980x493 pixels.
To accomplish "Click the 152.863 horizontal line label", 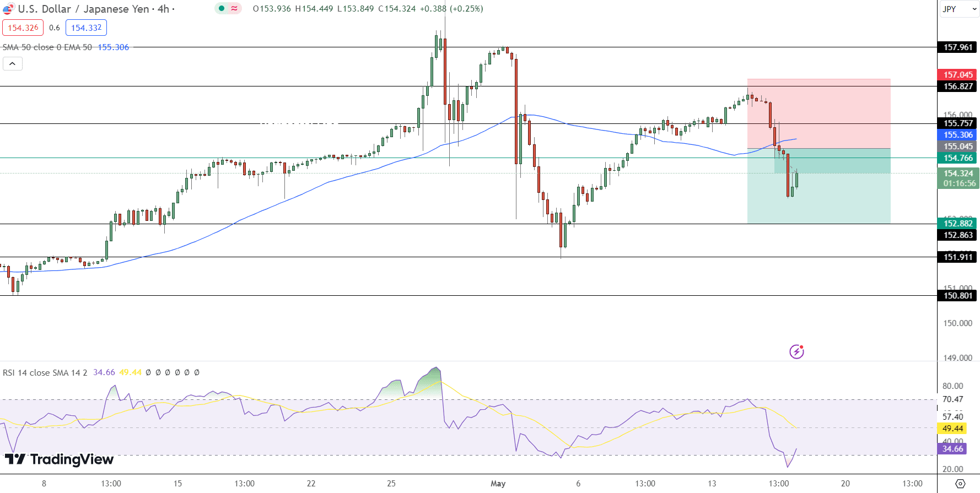I will point(957,235).
